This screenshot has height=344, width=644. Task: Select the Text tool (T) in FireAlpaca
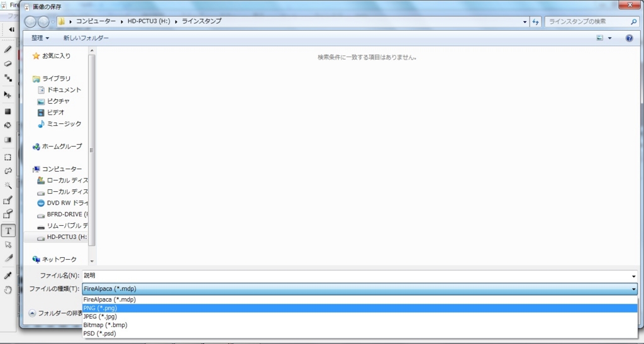(8, 231)
